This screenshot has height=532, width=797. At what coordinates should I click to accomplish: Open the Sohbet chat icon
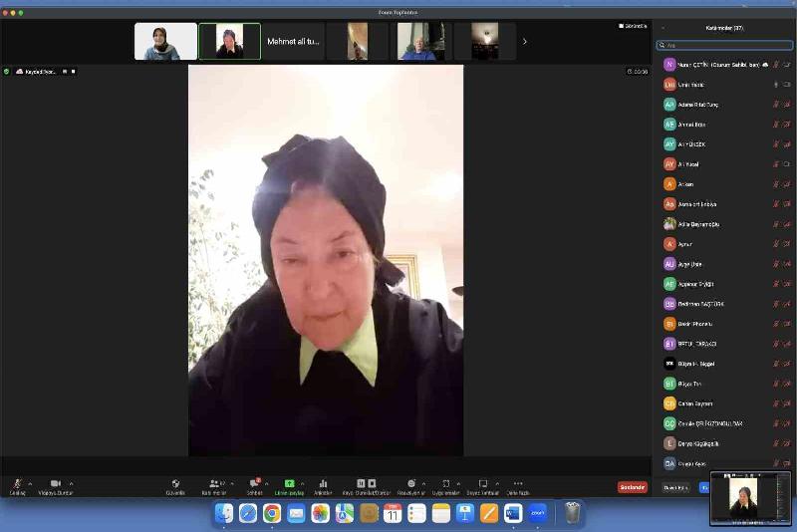tap(254, 483)
